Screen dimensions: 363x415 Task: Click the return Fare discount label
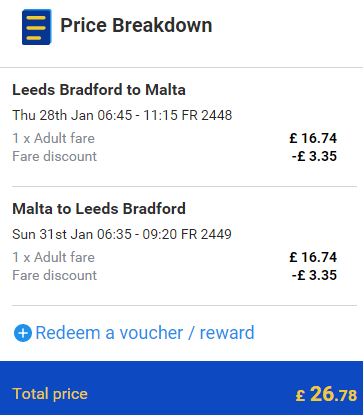click(54, 275)
